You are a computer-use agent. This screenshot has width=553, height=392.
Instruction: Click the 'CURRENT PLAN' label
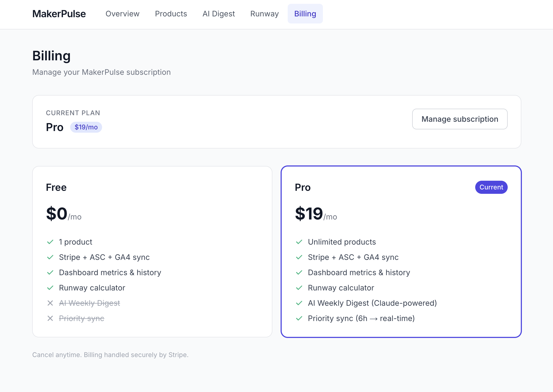tap(73, 113)
